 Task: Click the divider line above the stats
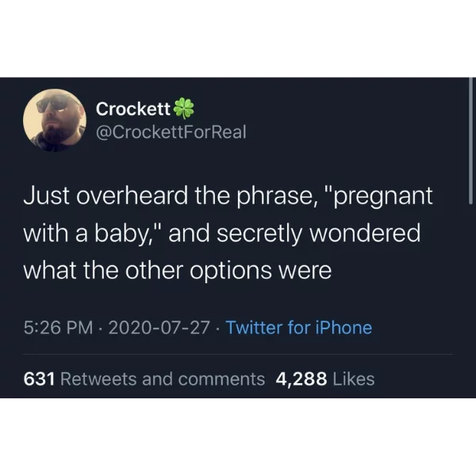[x=238, y=354]
